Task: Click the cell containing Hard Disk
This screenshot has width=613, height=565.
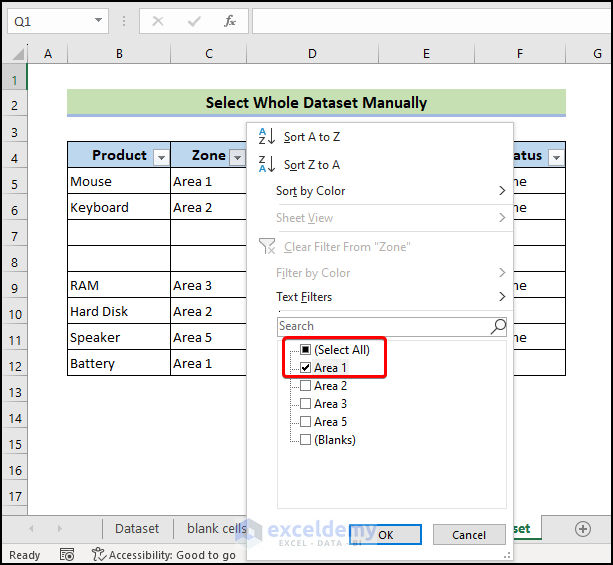Action: click(x=119, y=311)
